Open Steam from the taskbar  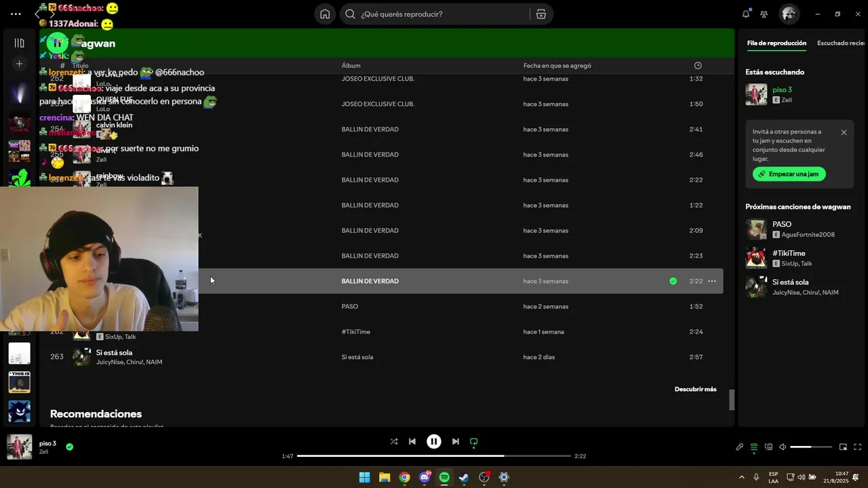tap(464, 477)
